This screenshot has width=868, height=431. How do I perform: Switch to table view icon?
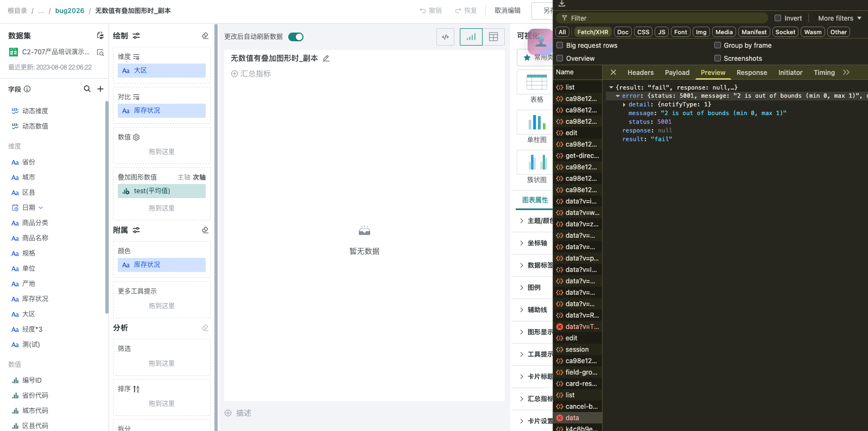point(493,37)
